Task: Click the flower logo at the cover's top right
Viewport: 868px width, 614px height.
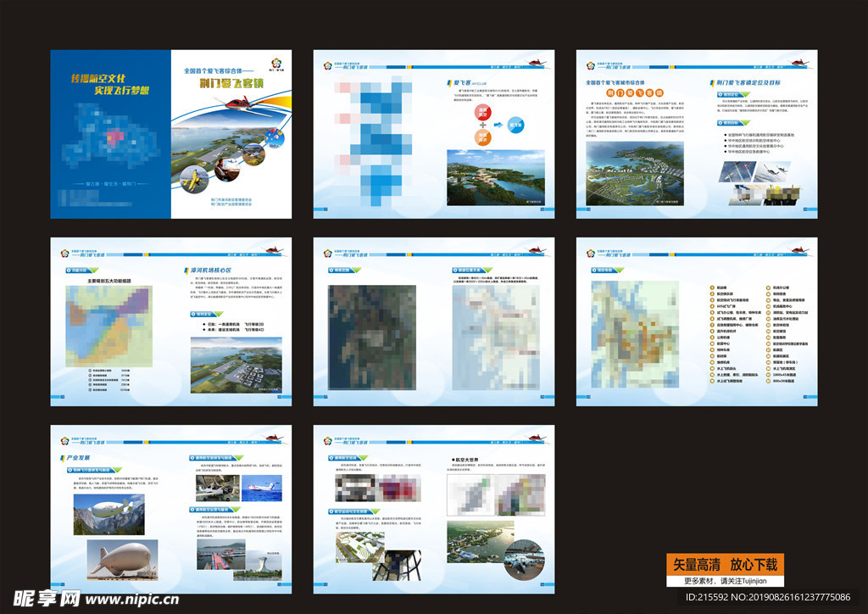Action: pos(277,64)
